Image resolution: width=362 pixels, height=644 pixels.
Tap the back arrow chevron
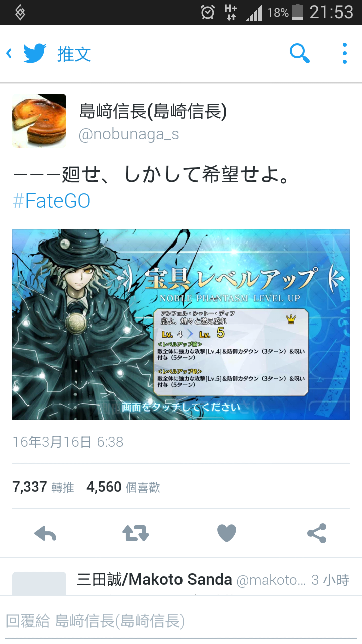9,53
